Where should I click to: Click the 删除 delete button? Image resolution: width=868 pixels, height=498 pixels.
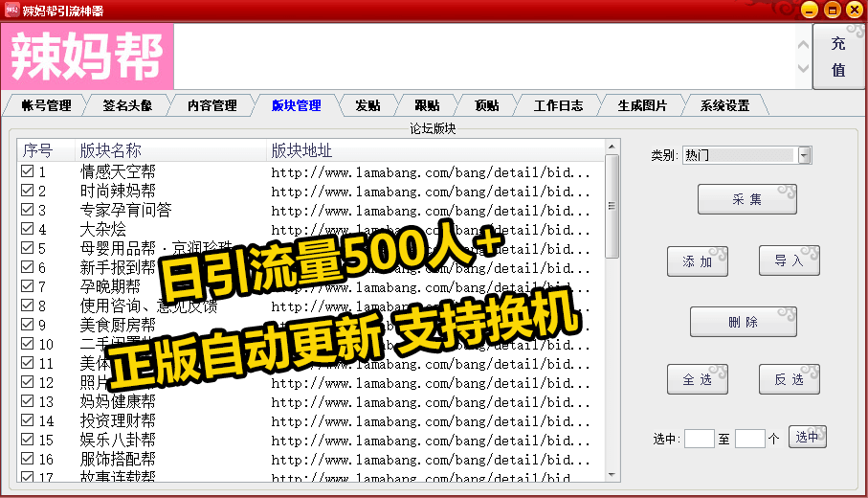[x=744, y=322]
